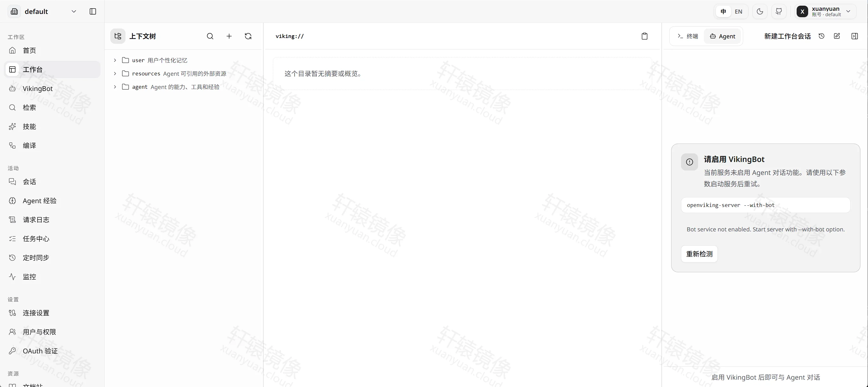Viewport: 868px width, 387px height.
Task: Open OAuth 验证 page
Action: coord(52,351)
